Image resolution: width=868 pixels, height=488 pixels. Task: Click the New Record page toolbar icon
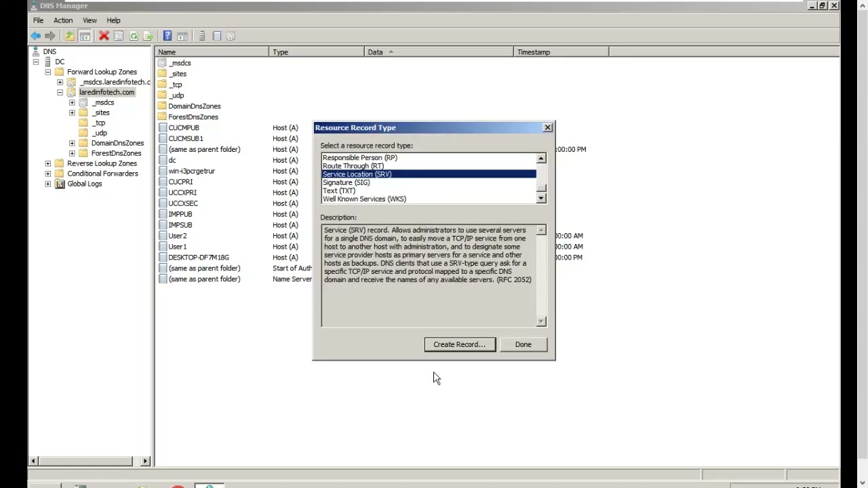tap(217, 36)
